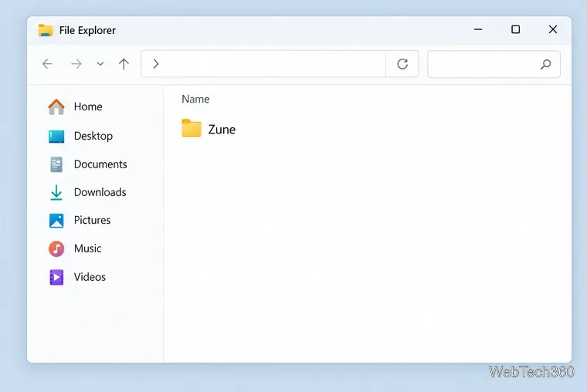Click the Desktop monitor icon

56,136
